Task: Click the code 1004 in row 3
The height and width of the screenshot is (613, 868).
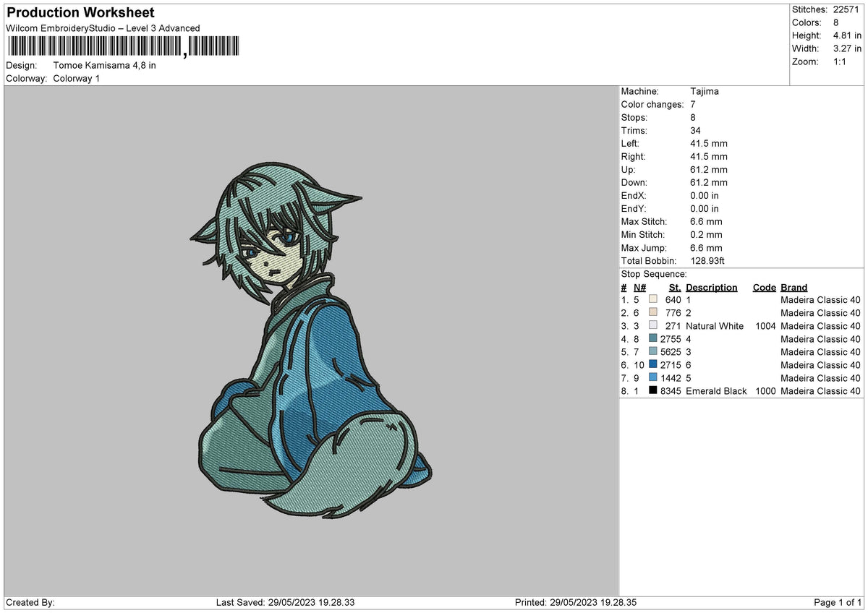Action: [x=765, y=326]
